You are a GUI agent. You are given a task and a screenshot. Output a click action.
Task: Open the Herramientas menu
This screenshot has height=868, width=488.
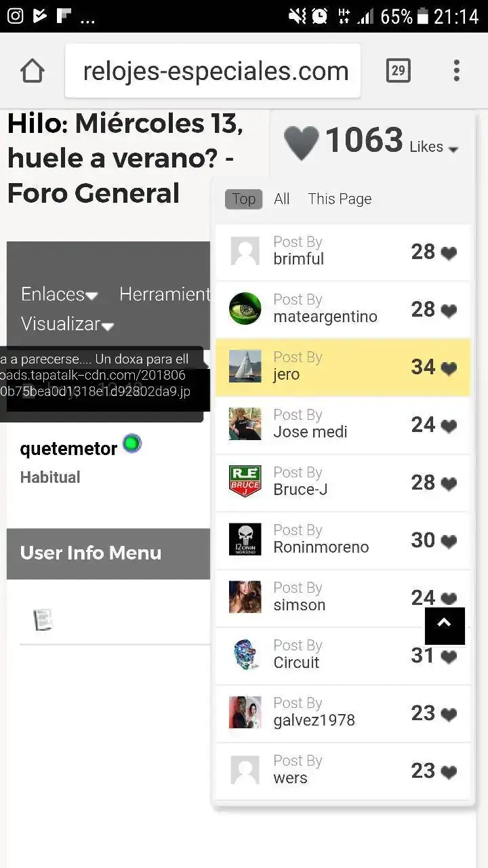165,294
